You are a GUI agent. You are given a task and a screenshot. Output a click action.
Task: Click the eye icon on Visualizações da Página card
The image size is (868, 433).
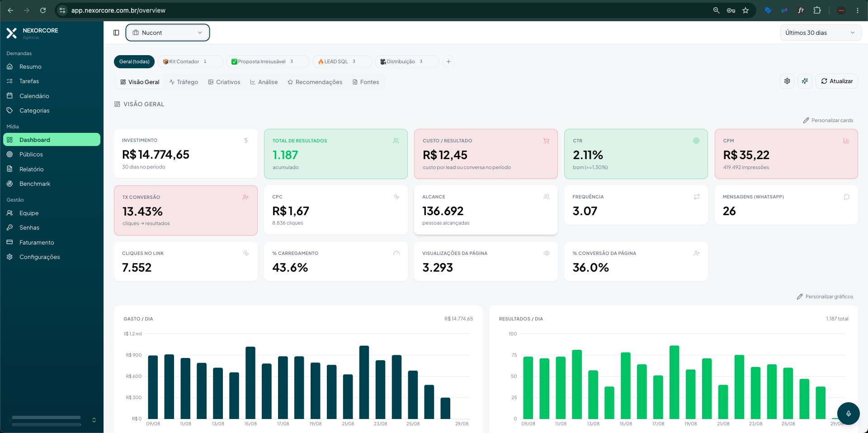pyautogui.click(x=547, y=253)
